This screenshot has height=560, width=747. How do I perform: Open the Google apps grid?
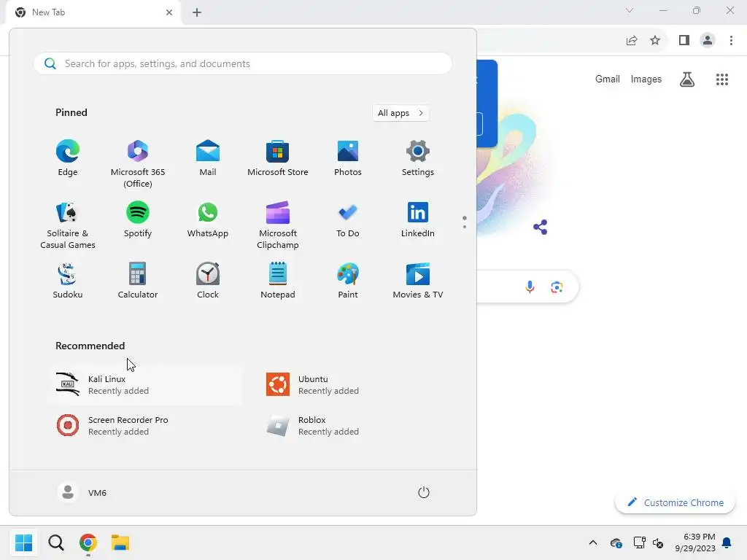tap(721, 79)
